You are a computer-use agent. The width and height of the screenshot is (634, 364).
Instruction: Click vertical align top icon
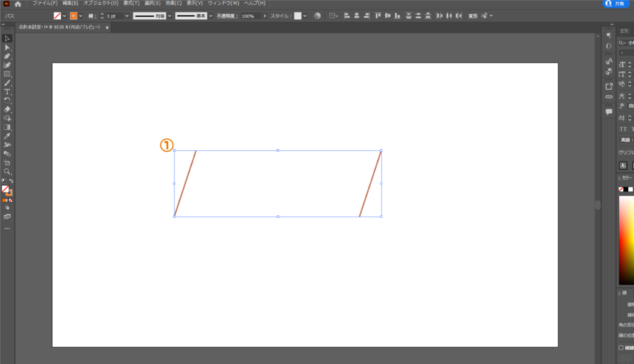(378, 15)
